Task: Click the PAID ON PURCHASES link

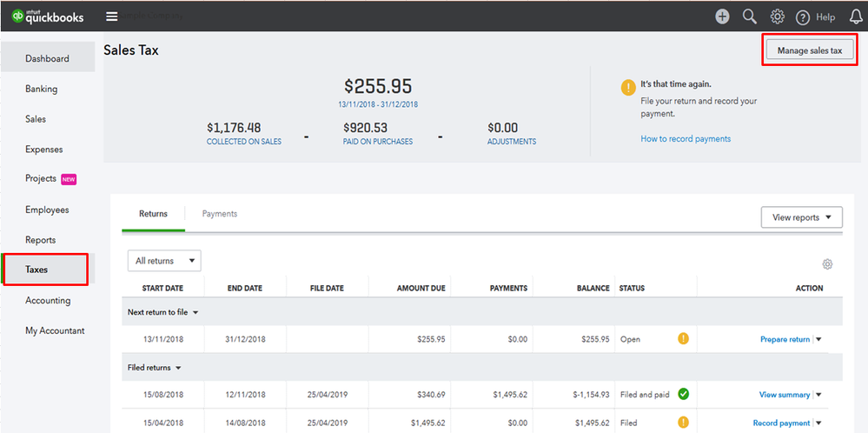Action: (378, 142)
